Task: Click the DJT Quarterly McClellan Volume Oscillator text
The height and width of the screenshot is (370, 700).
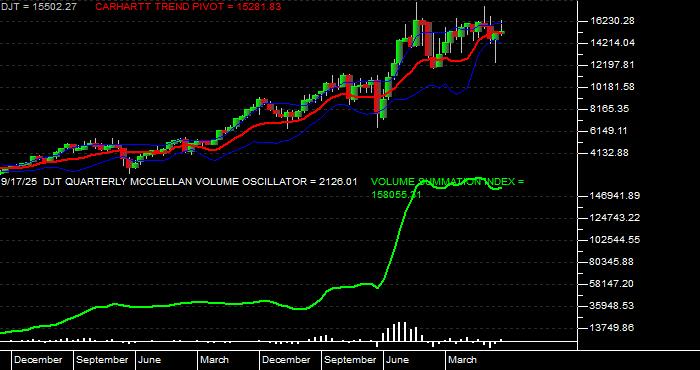Action: tap(199, 182)
